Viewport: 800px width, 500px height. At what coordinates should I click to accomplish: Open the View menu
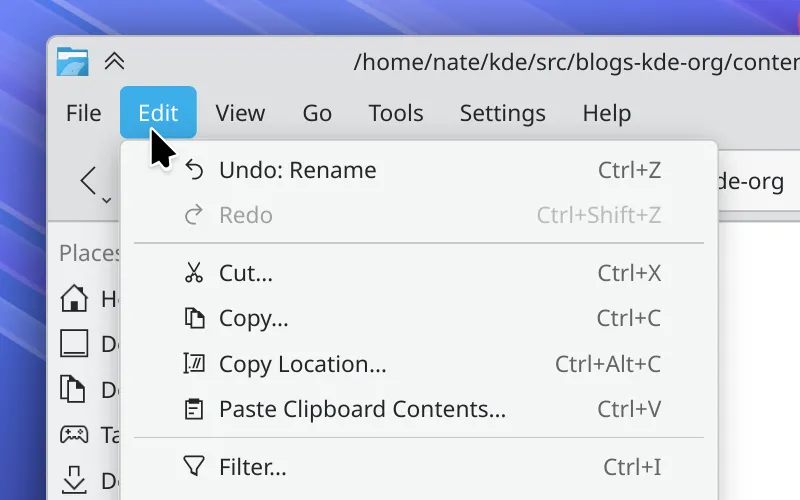pyautogui.click(x=240, y=113)
